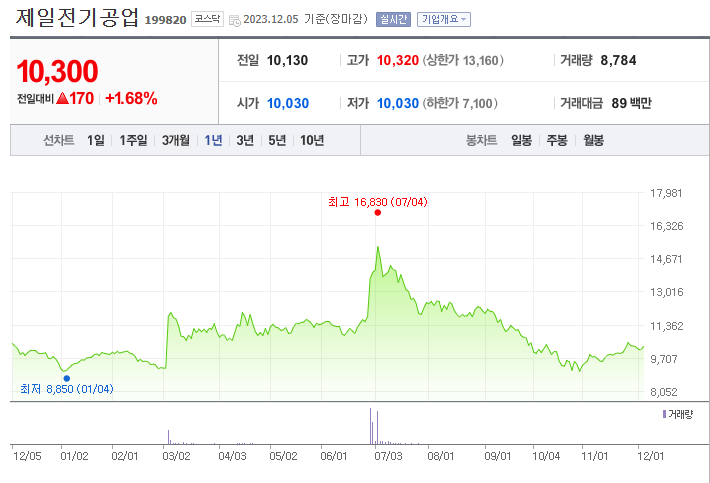The image size is (710, 483).
Task: Click the 거래량 8,784 value
Action: coord(618,60)
